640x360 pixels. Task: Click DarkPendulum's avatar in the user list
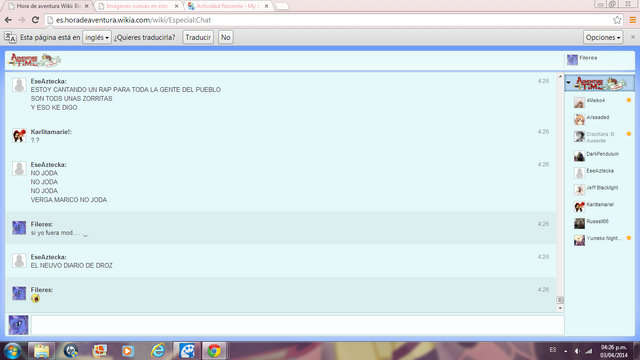click(x=579, y=156)
